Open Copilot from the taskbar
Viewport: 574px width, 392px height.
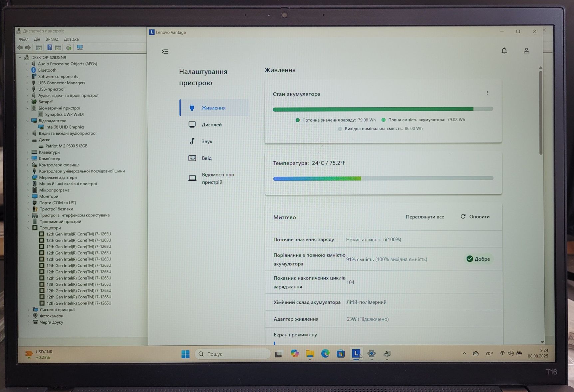tap(295, 354)
